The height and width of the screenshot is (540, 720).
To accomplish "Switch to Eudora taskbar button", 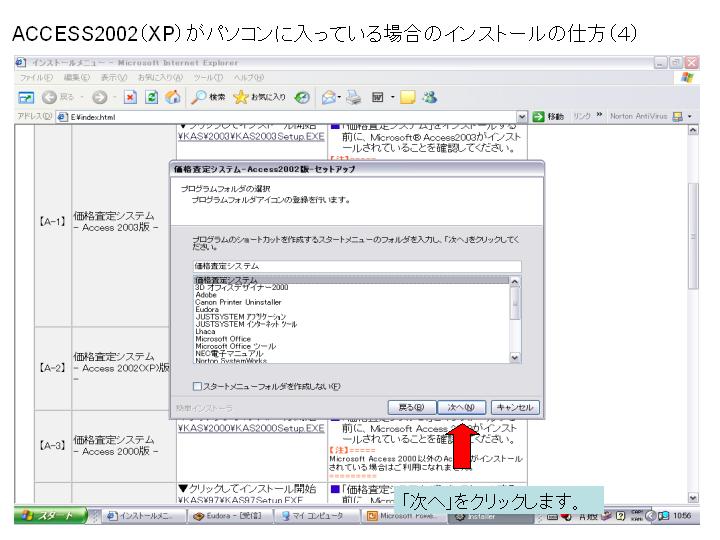I will click(x=230, y=516).
